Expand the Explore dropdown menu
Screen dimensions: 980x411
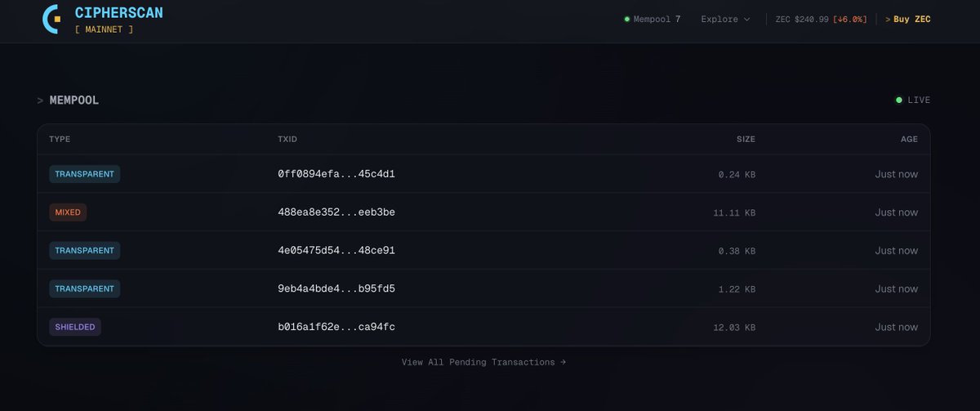[725, 19]
